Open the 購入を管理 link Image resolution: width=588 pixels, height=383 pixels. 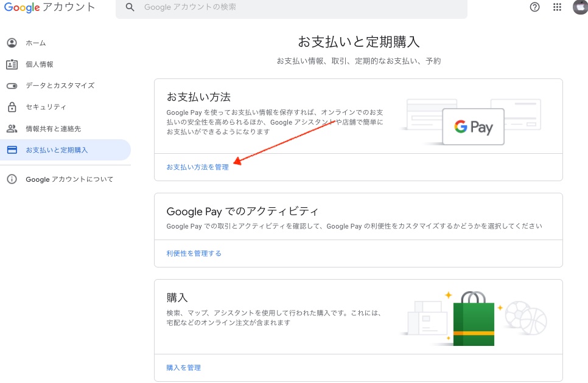coord(184,368)
